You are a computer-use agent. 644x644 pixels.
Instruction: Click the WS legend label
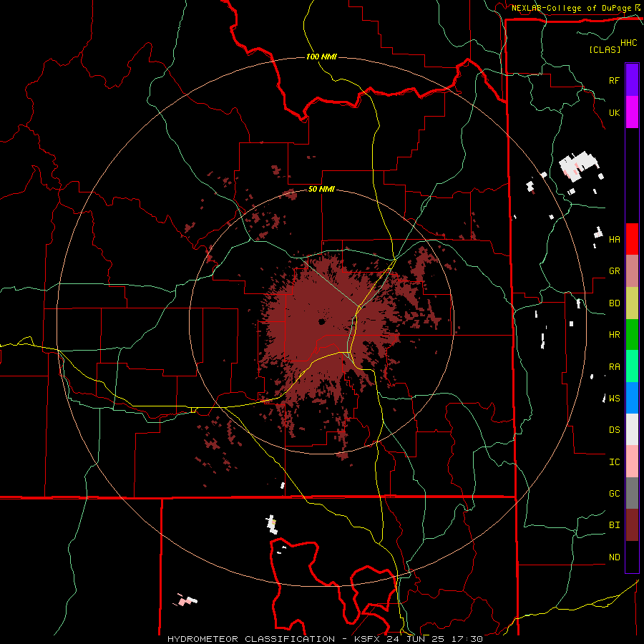click(x=614, y=398)
